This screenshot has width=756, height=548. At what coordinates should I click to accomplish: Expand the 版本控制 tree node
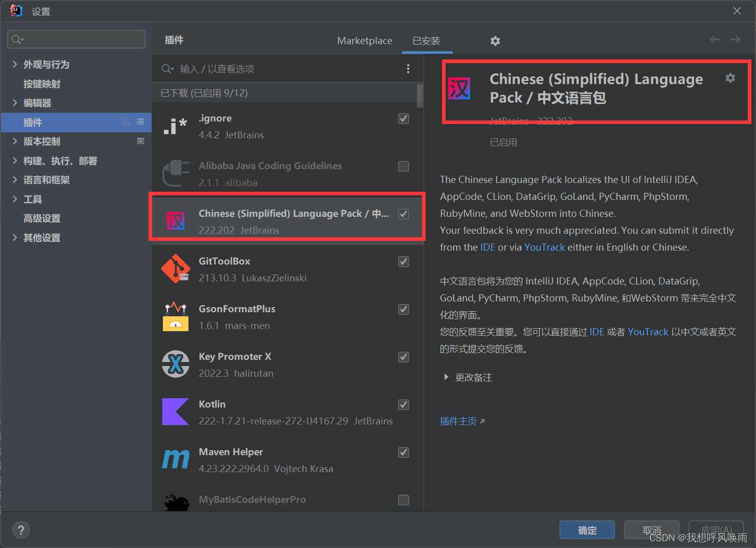[15, 141]
